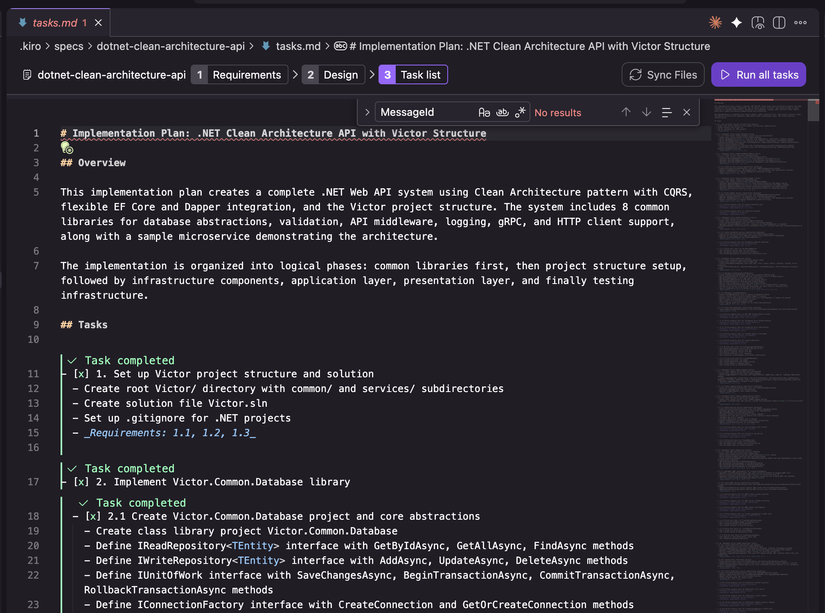
Task: Click the MessageId search input field
Action: pos(425,112)
